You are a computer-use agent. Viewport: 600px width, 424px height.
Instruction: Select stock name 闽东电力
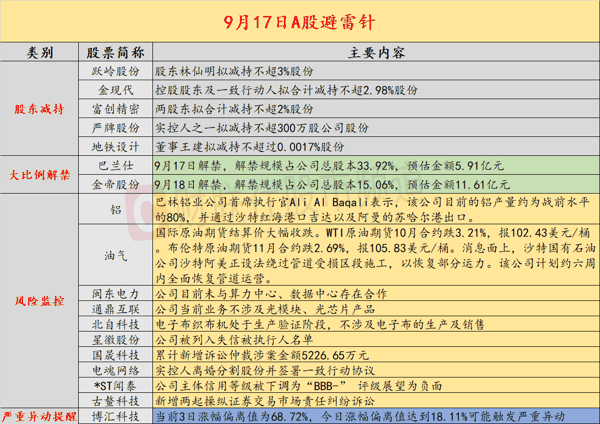(x=115, y=294)
